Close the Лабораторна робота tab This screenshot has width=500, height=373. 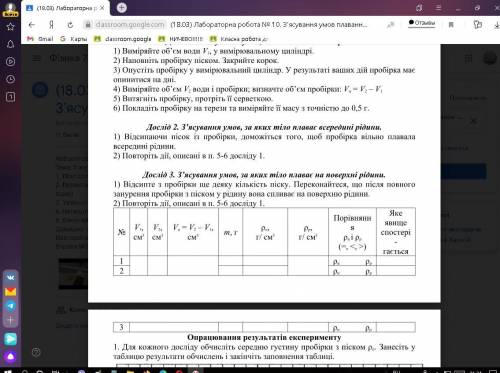coord(102,8)
